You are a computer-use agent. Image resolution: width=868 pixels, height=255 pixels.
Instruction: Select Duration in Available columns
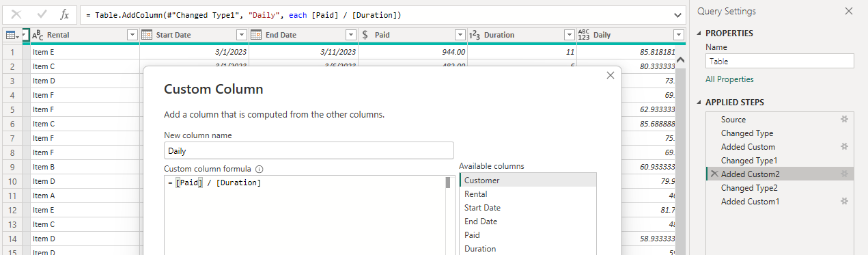click(528, 249)
